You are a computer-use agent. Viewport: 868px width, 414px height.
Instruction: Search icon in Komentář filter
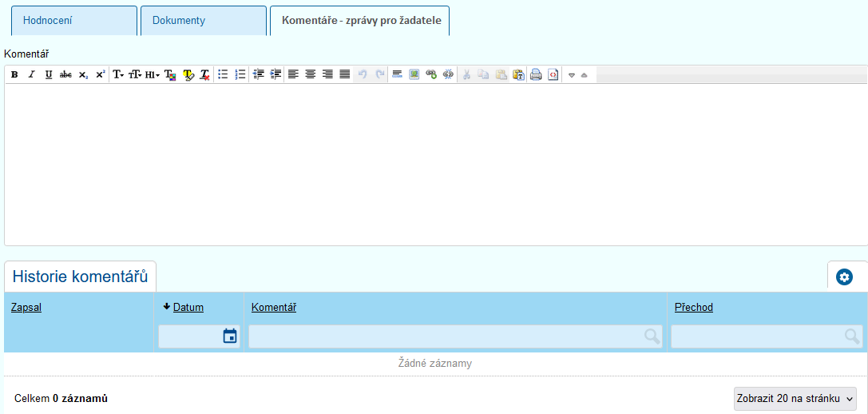pyautogui.click(x=652, y=336)
